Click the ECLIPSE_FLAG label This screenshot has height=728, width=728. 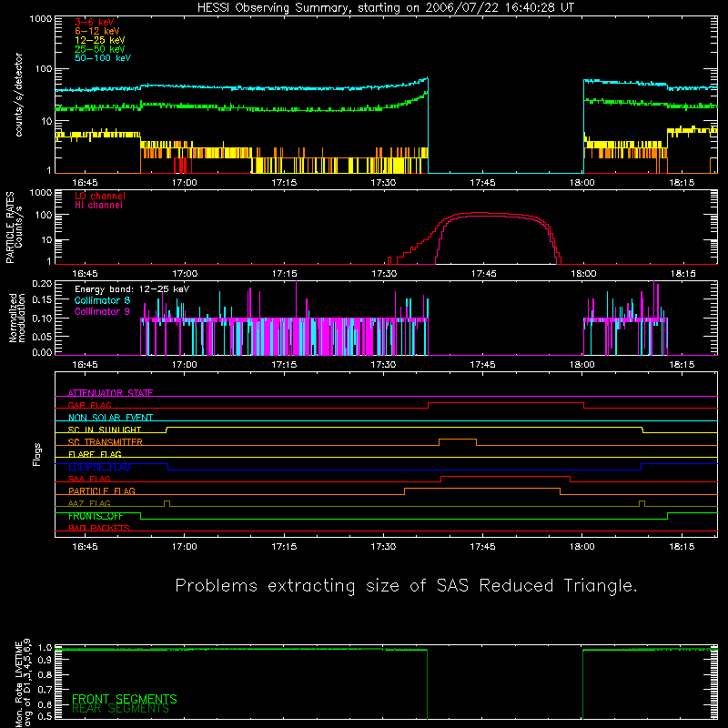[x=99, y=467]
